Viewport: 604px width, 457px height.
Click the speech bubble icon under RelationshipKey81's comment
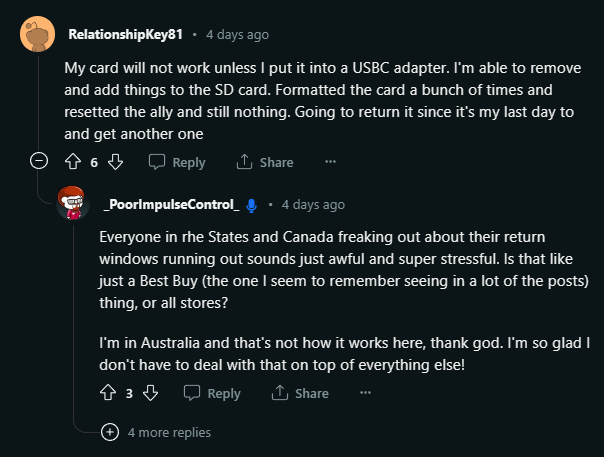tap(157, 162)
